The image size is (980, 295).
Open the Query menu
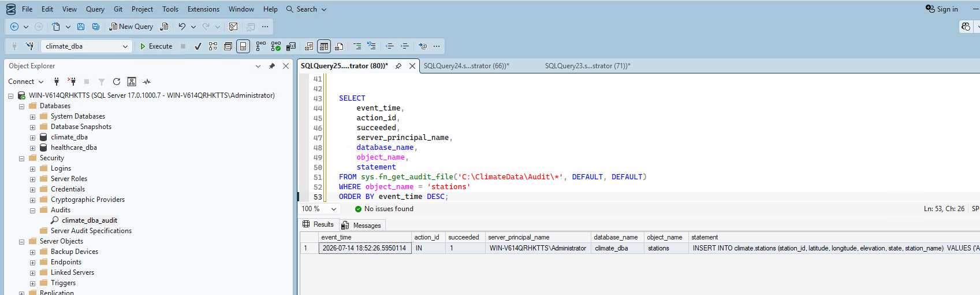95,9
